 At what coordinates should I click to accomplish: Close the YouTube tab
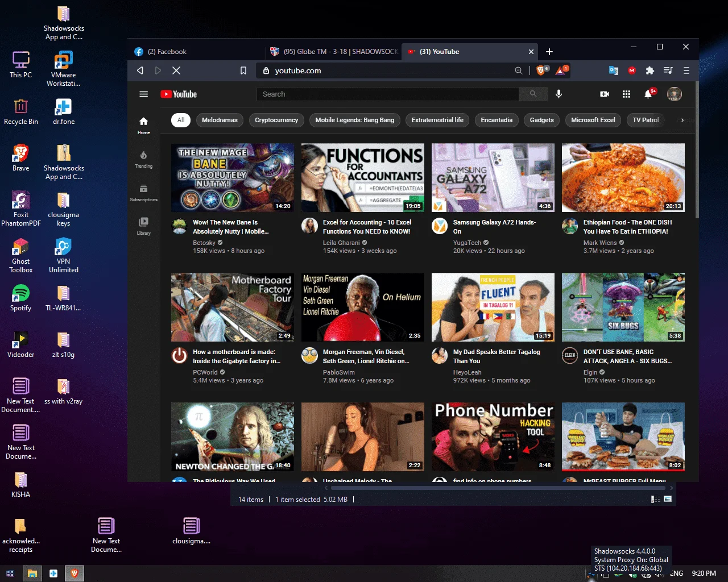click(531, 52)
